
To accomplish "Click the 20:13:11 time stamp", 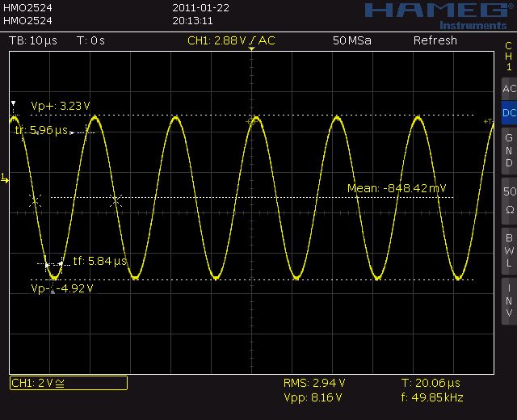I will tap(192, 21).
